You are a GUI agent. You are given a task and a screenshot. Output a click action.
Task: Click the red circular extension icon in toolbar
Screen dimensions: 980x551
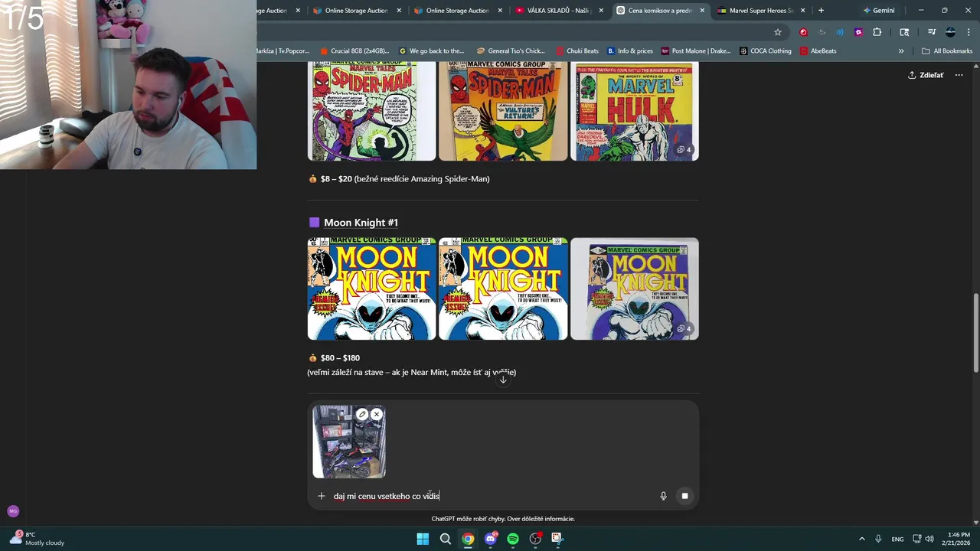click(x=803, y=32)
